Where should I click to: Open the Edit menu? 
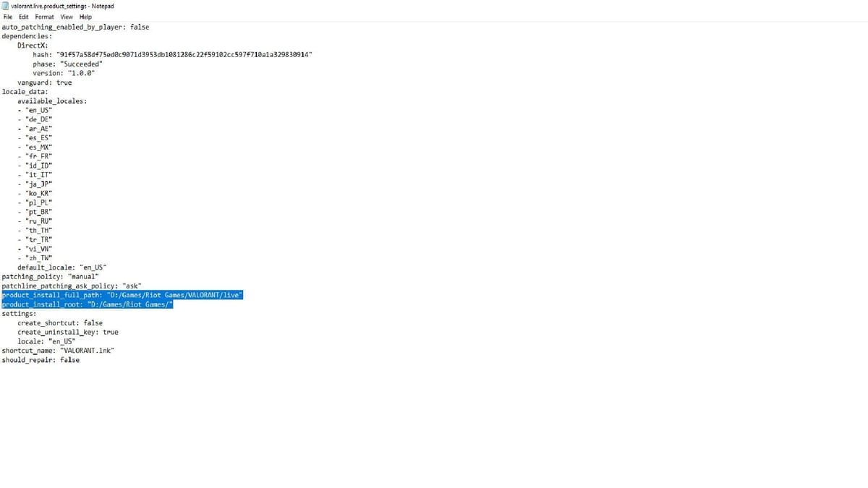pos(24,17)
